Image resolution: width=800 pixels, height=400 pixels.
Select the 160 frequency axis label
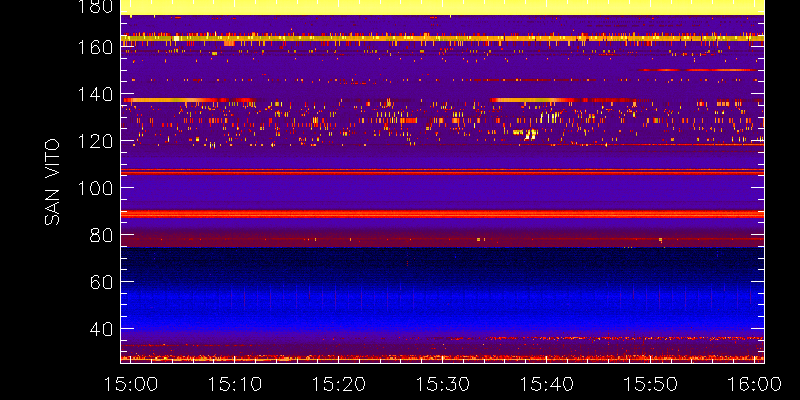point(94,47)
